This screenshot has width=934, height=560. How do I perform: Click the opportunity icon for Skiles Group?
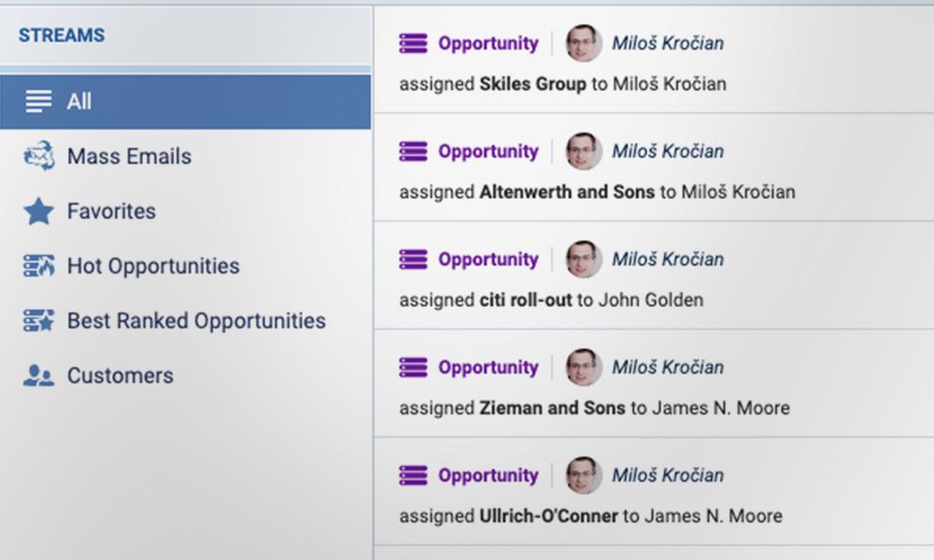click(413, 43)
